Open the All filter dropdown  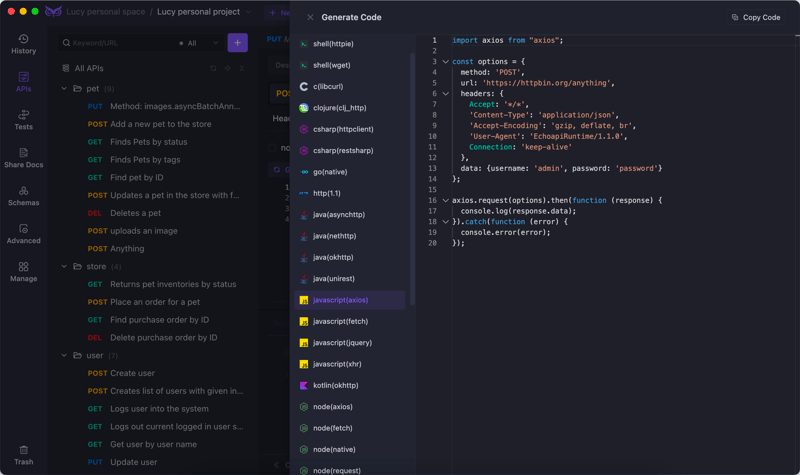[199, 43]
